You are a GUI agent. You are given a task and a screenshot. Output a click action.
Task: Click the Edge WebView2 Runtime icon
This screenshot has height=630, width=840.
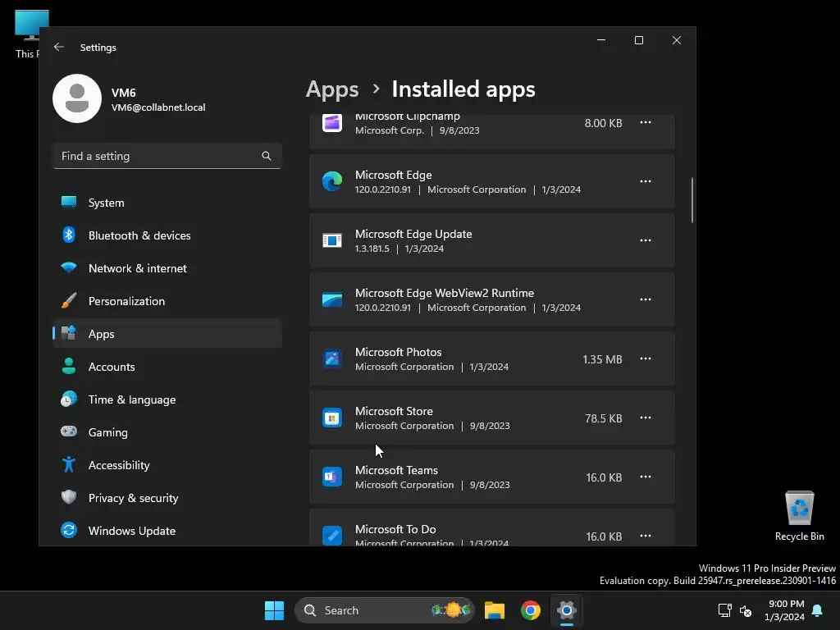tap(332, 299)
